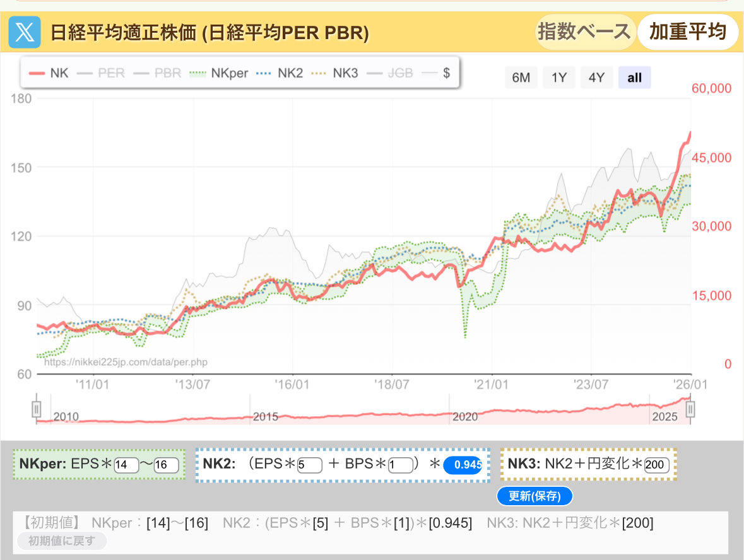Click right axis value 45,000

click(x=711, y=158)
